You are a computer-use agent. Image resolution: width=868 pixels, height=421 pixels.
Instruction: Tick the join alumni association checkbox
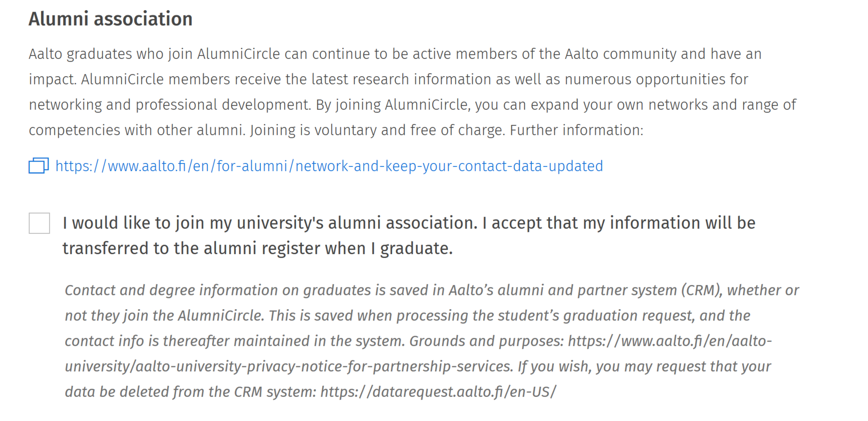[40, 223]
